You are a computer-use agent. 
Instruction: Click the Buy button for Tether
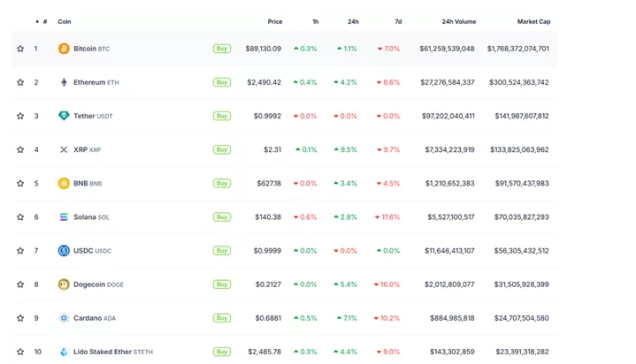click(x=222, y=116)
